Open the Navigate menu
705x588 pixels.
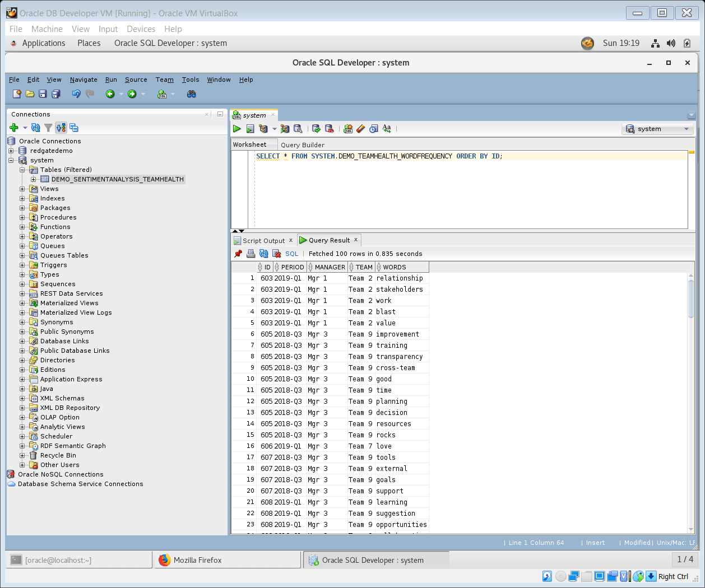tap(84, 80)
